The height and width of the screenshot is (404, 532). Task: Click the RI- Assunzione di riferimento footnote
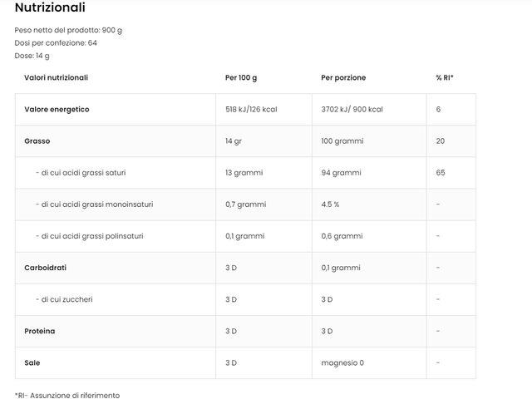(x=67, y=395)
